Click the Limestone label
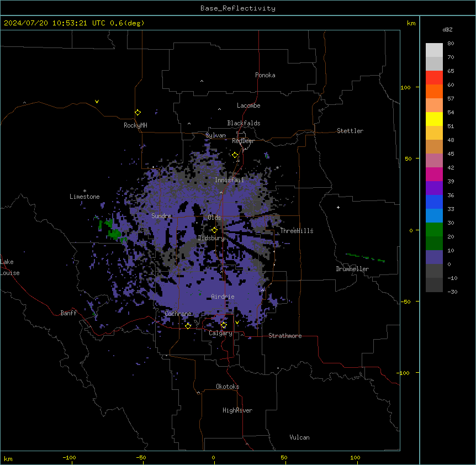The width and height of the screenshot is (476, 465). click(84, 197)
